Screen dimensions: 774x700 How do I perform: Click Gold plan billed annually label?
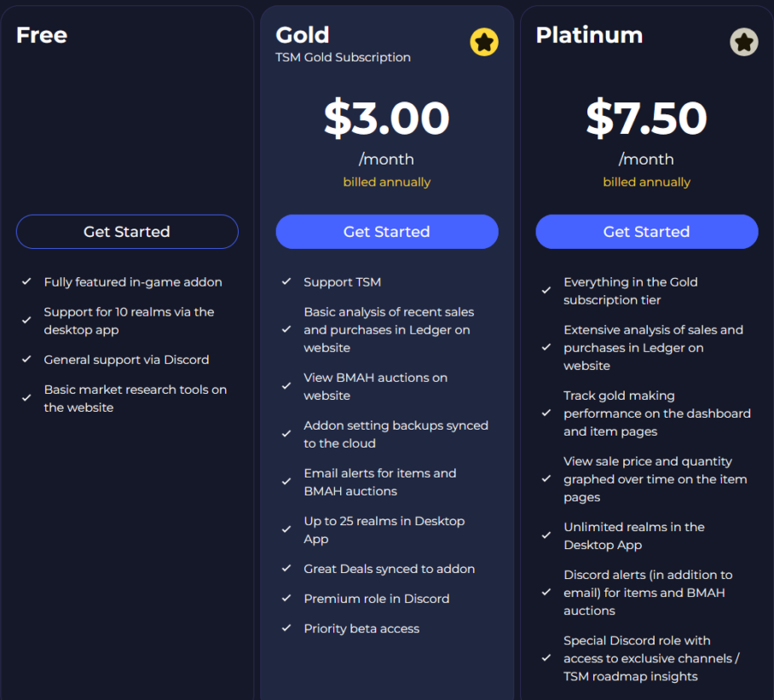click(x=386, y=182)
